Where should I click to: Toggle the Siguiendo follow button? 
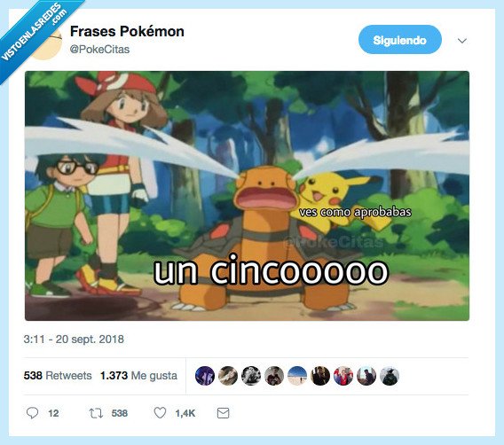400,40
